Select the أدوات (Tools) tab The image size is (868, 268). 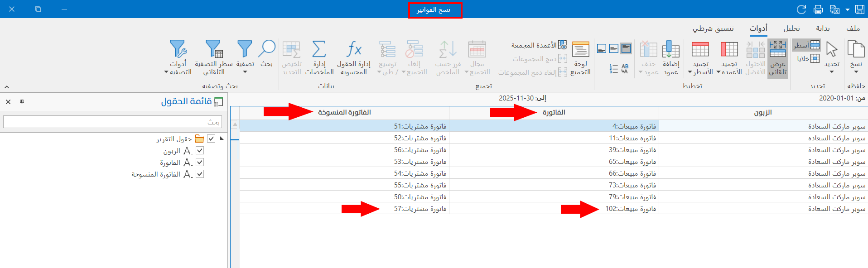[758, 28]
